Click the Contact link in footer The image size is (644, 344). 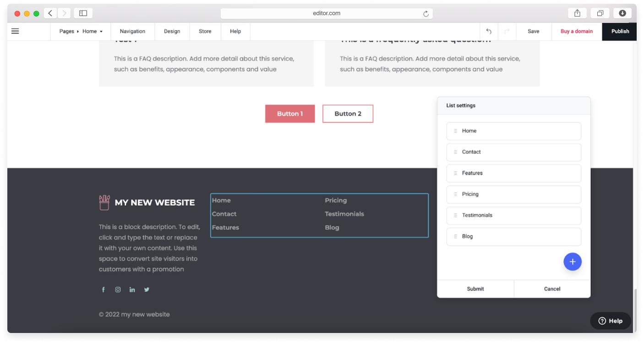(x=224, y=214)
